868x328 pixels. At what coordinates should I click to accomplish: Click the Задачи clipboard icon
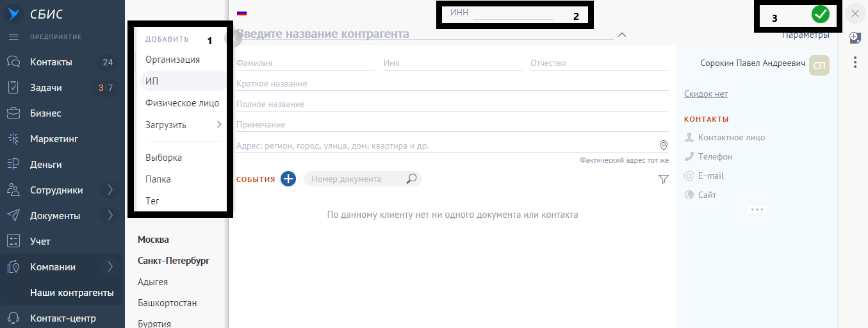tap(13, 88)
